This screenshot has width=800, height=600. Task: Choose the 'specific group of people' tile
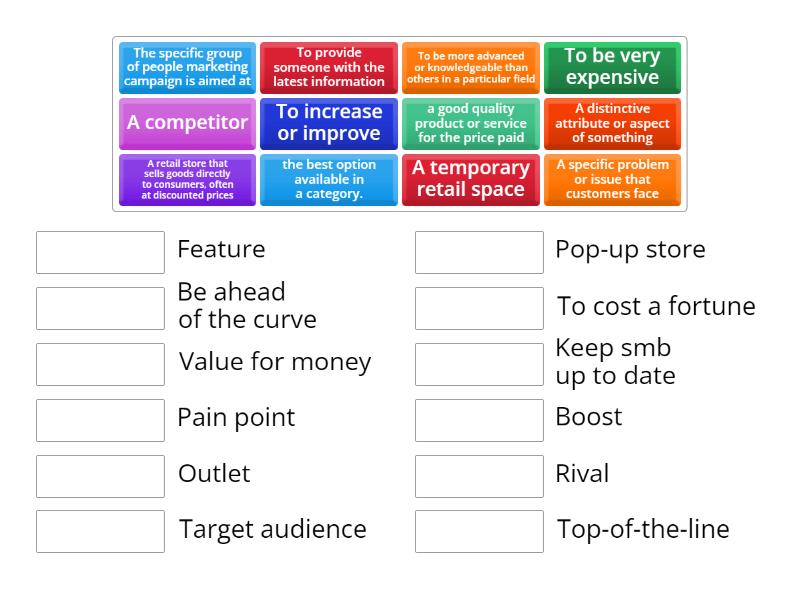tap(187, 67)
